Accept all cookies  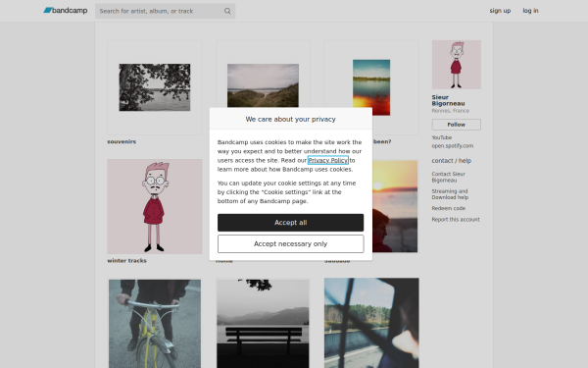click(290, 223)
